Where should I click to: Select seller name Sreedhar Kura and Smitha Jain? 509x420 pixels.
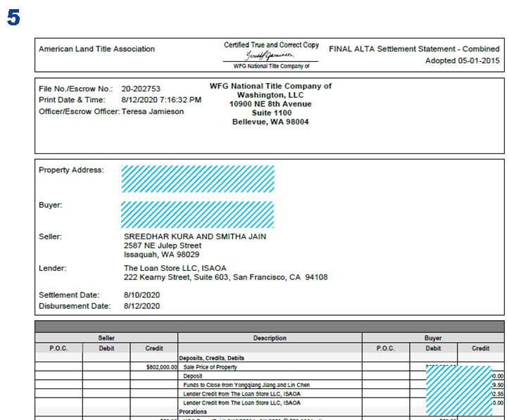tap(194, 236)
